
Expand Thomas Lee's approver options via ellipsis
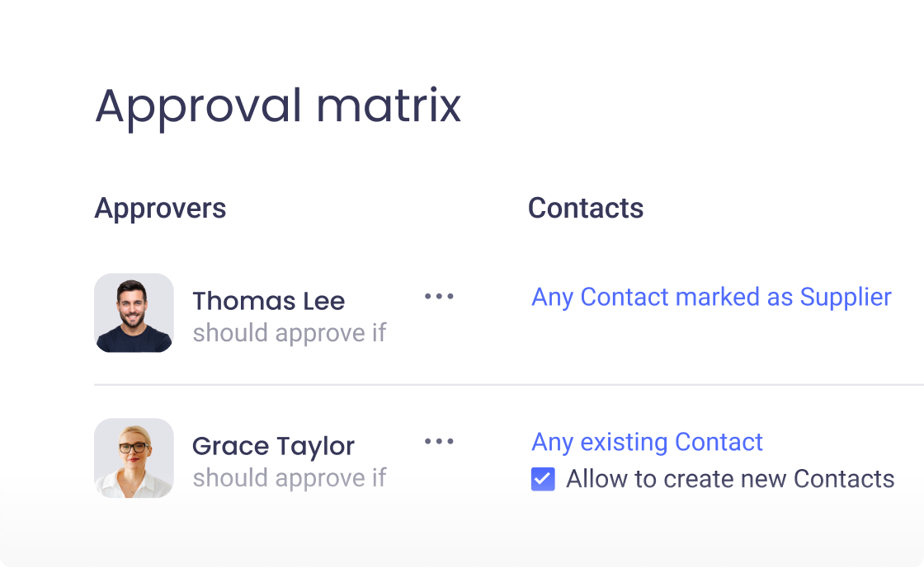(x=438, y=297)
